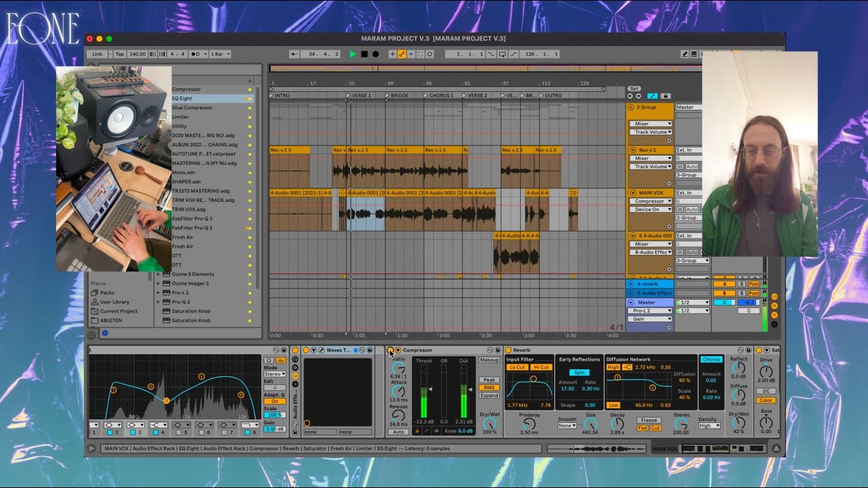Click the Set locator button

pyautogui.click(x=634, y=89)
